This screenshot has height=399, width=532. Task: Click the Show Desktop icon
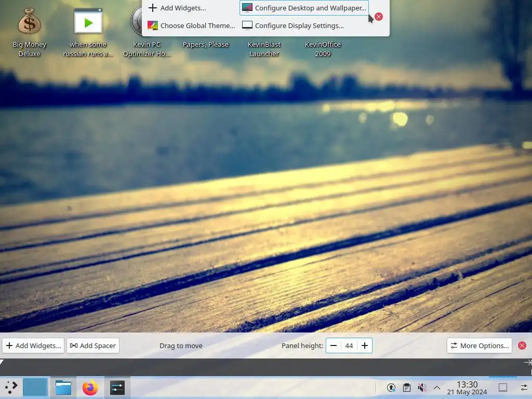pos(503,388)
